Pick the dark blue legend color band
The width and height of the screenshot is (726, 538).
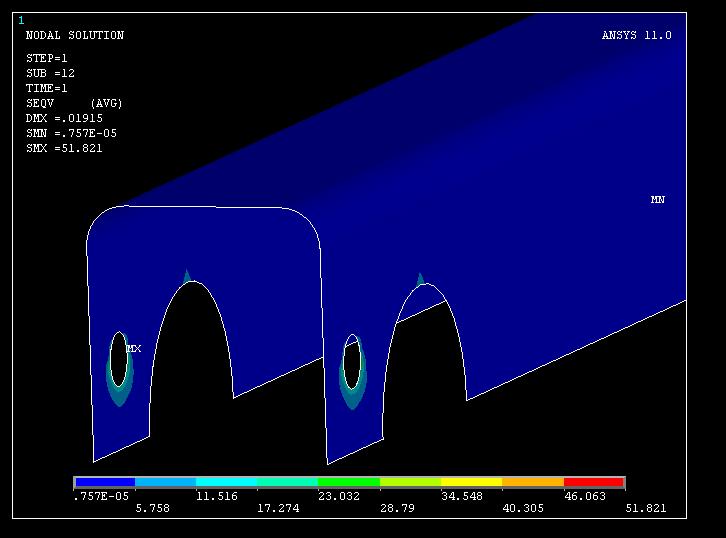(x=105, y=482)
